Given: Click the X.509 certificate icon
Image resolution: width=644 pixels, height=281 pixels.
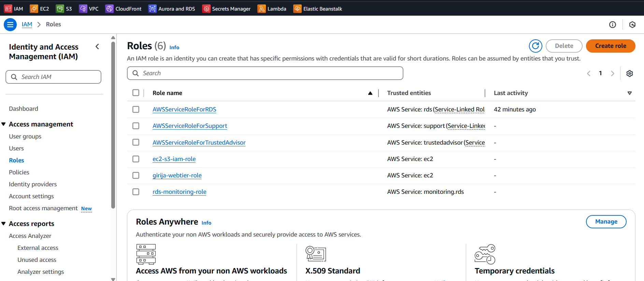Looking at the screenshot, I should 316,254.
